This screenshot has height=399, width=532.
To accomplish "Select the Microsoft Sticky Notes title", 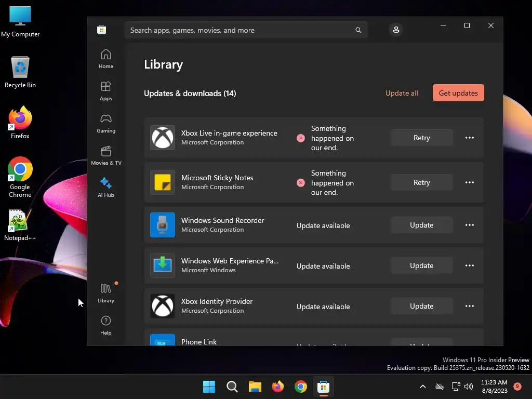I will [217, 178].
